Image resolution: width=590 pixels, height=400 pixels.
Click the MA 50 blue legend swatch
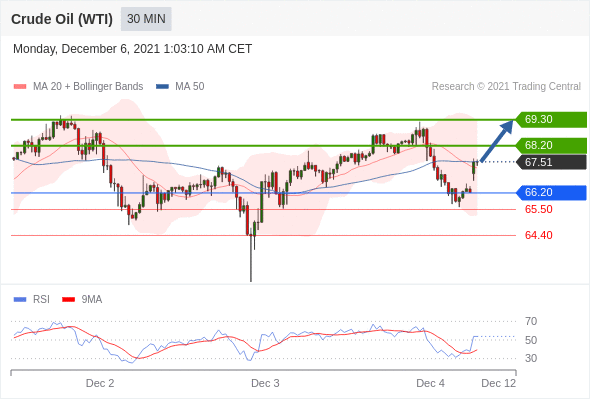pos(163,87)
